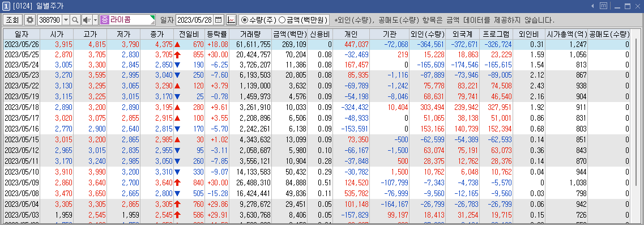Viewport: 644px width, 225px height.
Task: Click the m icon in the title bar
Action: 603,6
